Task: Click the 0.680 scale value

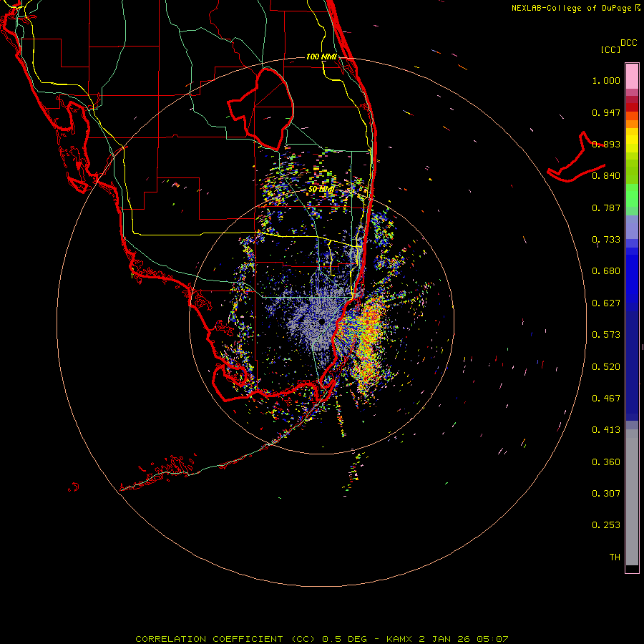Action: click(606, 271)
